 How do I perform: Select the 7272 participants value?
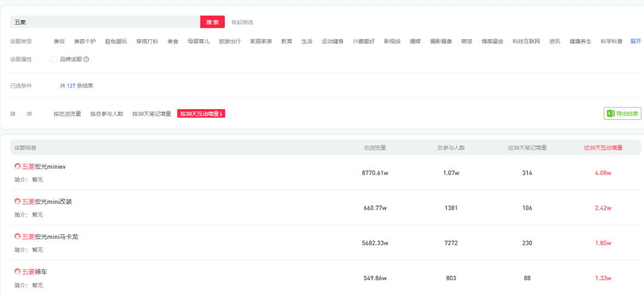point(451,243)
